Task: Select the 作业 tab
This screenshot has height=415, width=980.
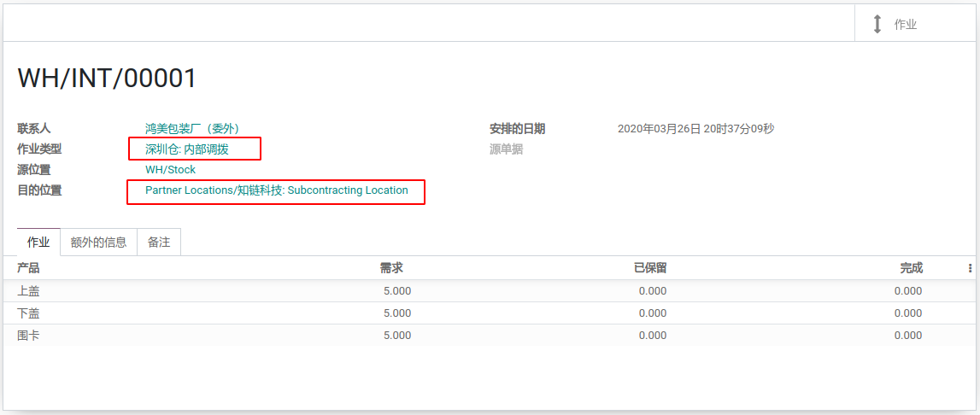Action: 38,243
